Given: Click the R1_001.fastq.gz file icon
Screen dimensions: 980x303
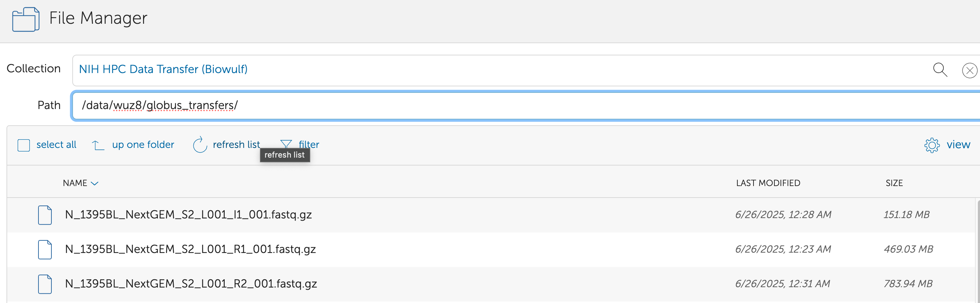Looking at the screenshot, I should 45,250.
